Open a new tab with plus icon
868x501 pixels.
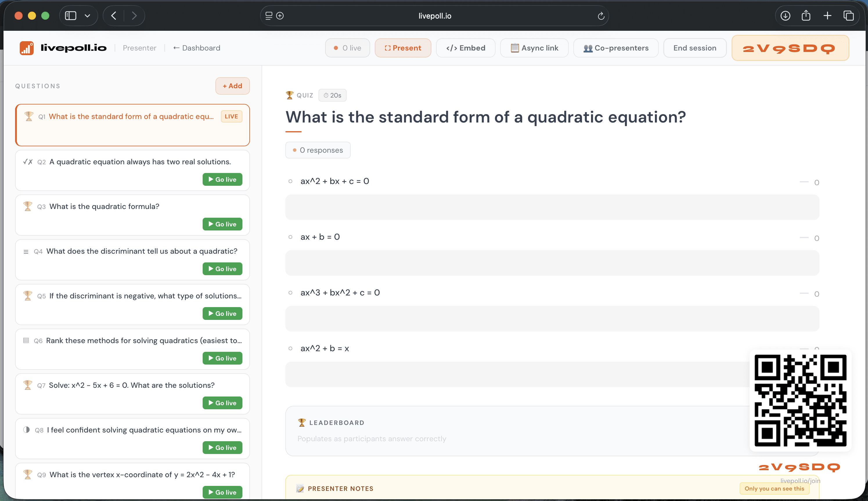(x=827, y=16)
